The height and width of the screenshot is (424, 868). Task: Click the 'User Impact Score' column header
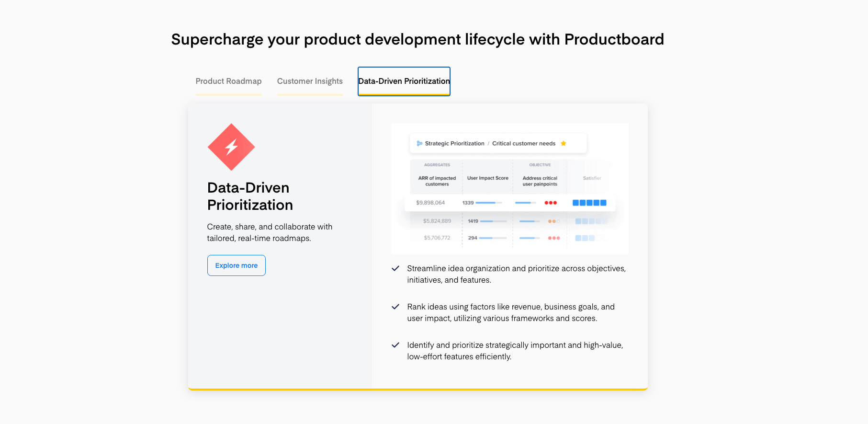[488, 178]
